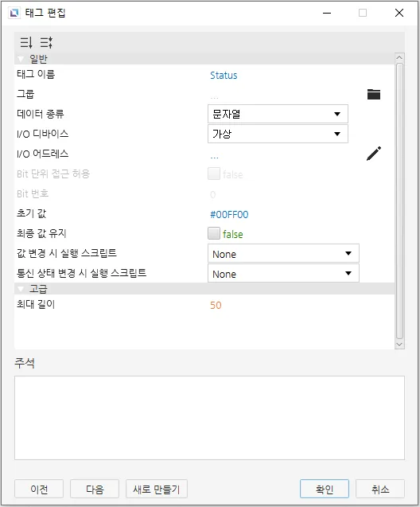Viewport: 420px width, 507px height.
Task: Click the 초기 값 field #00FF00
Action: pos(229,215)
